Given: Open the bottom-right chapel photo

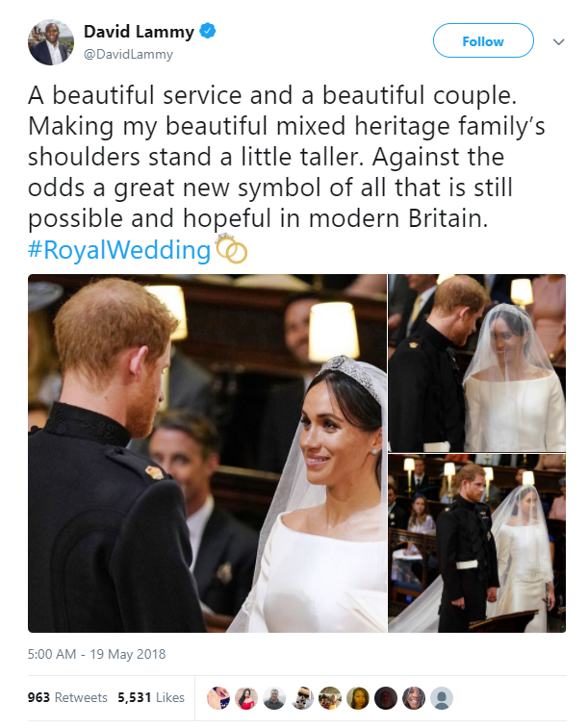Looking at the screenshot, I should (x=477, y=543).
